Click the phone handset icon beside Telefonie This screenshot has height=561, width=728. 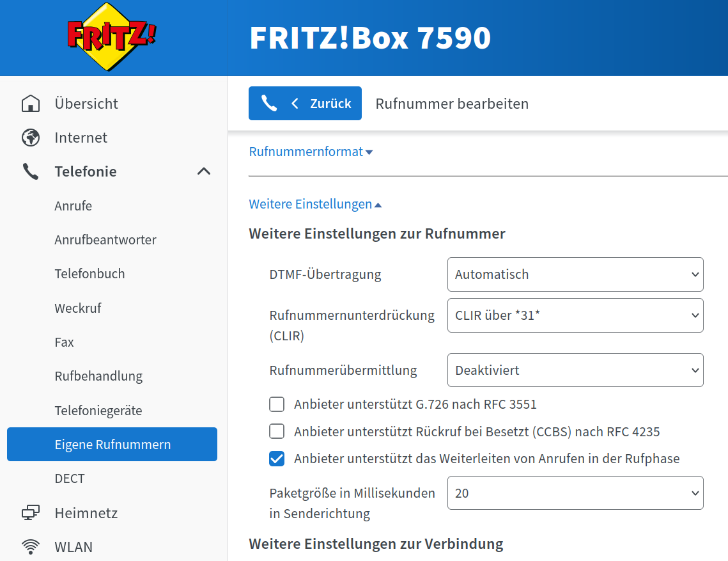(31, 171)
